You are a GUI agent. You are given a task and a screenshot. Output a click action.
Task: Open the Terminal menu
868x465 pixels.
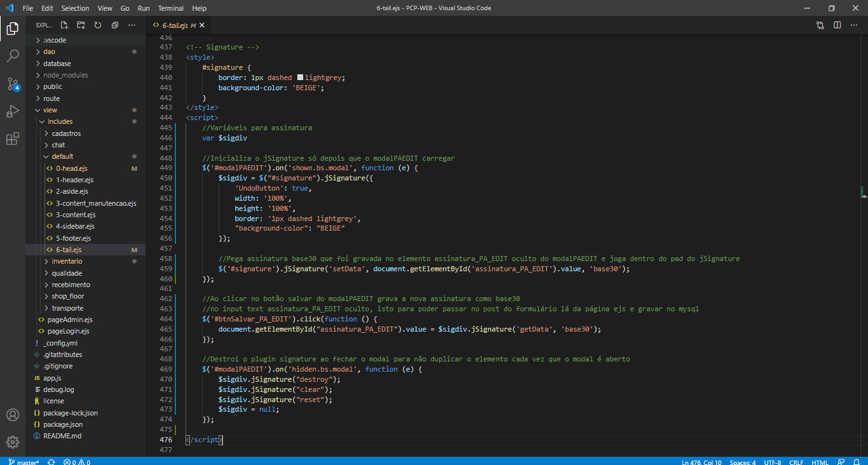(x=170, y=8)
